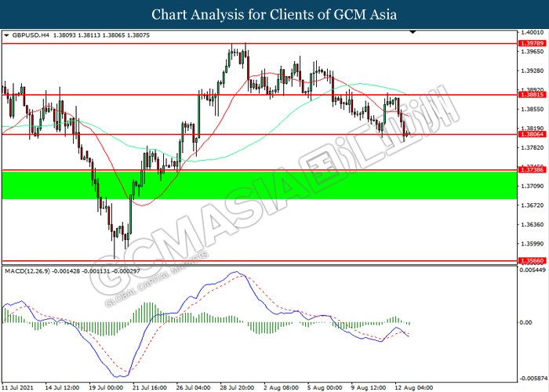Click the 1.40010 price axis value
549x392 pixels.
pyautogui.click(x=533, y=33)
